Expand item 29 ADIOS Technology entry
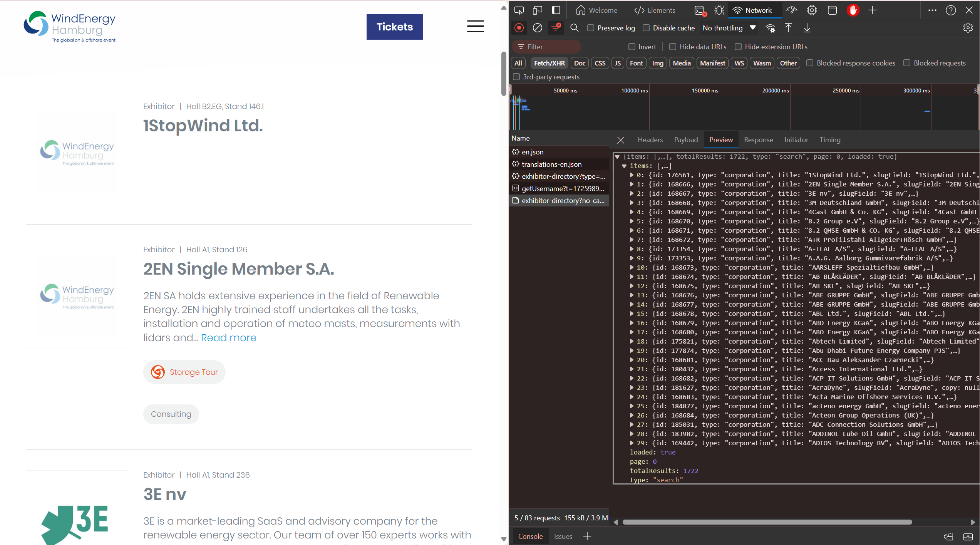This screenshot has width=980, height=545. (632, 443)
